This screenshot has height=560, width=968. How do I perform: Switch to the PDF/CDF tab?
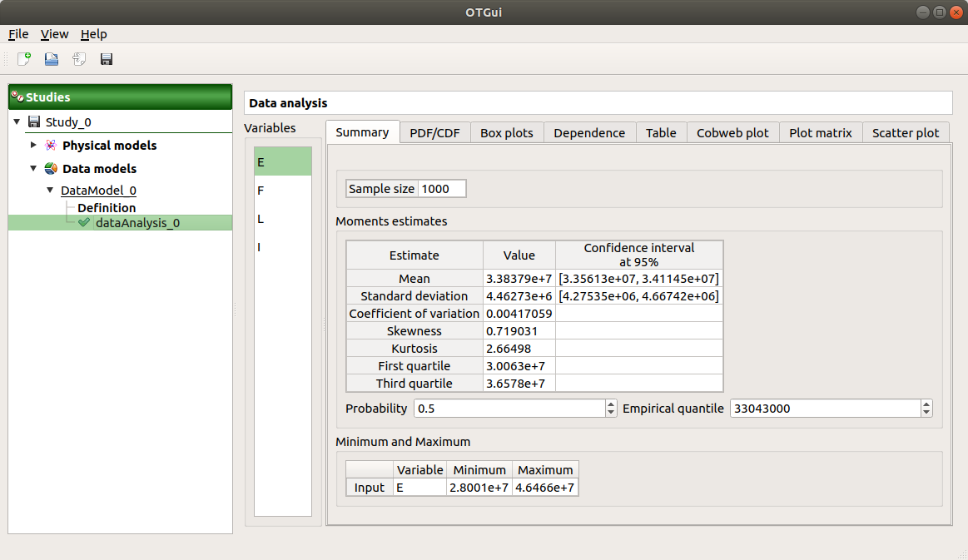click(x=434, y=131)
